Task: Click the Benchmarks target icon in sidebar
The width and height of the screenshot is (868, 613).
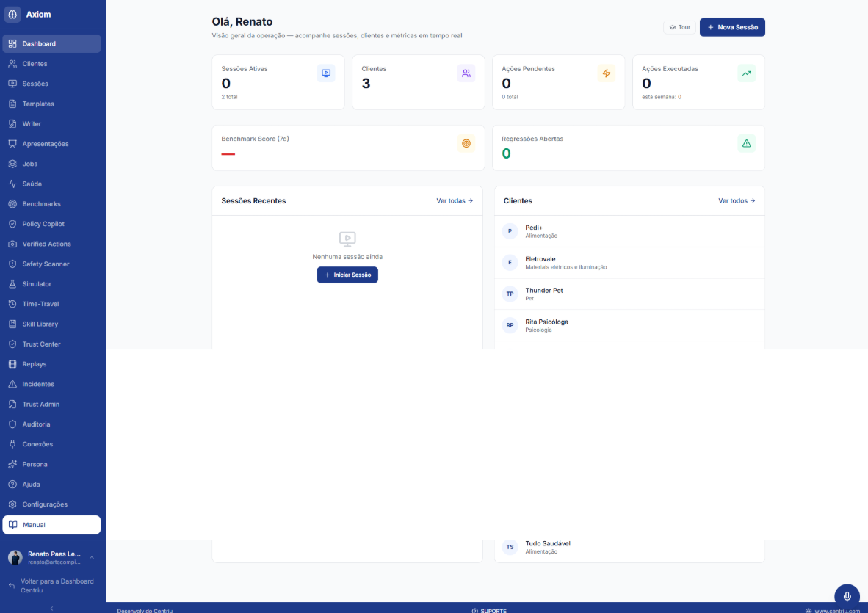Action: point(12,203)
